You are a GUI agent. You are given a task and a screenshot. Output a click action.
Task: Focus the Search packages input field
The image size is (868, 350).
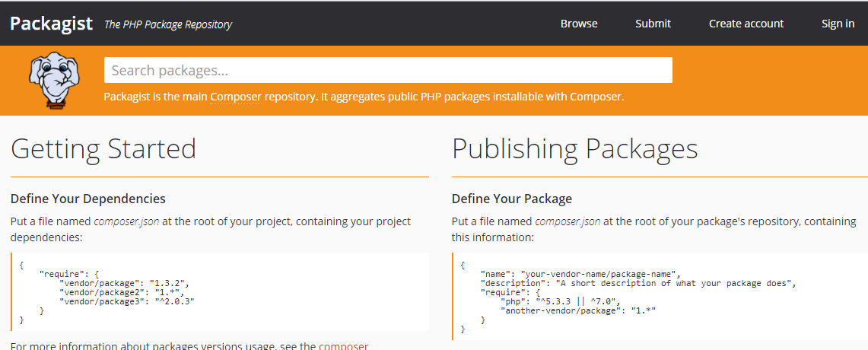pyautogui.click(x=388, y=70)
